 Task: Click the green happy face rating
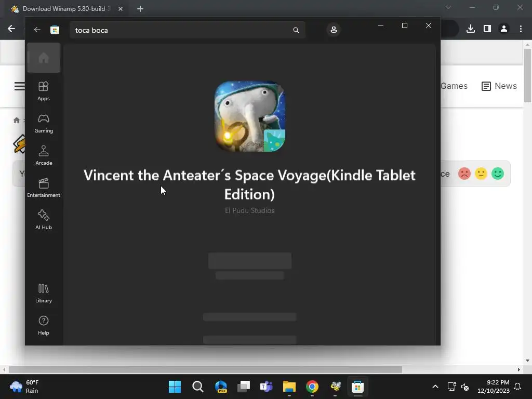tap(498, 174)
